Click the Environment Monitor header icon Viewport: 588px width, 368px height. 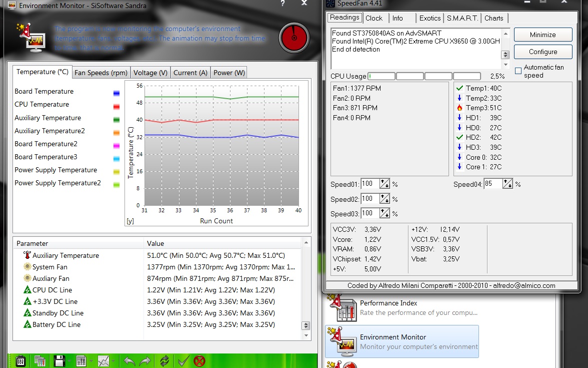tap(31, 38)
